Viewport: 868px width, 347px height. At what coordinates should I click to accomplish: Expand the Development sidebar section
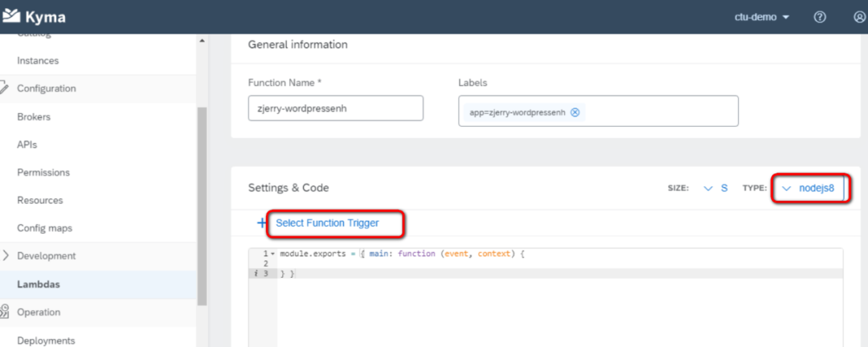click(x=7, y=255)
